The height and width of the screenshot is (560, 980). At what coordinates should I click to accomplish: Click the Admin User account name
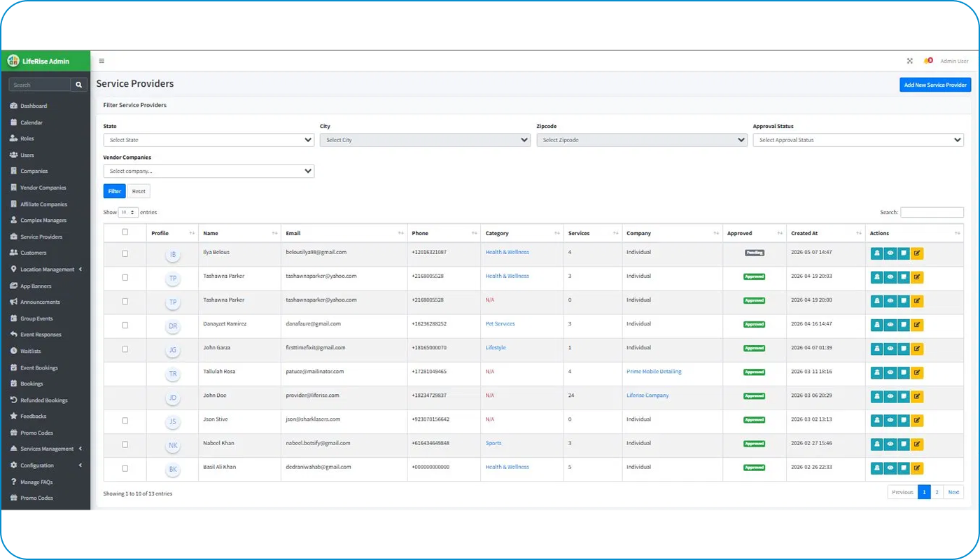click(x=954, y=61)
